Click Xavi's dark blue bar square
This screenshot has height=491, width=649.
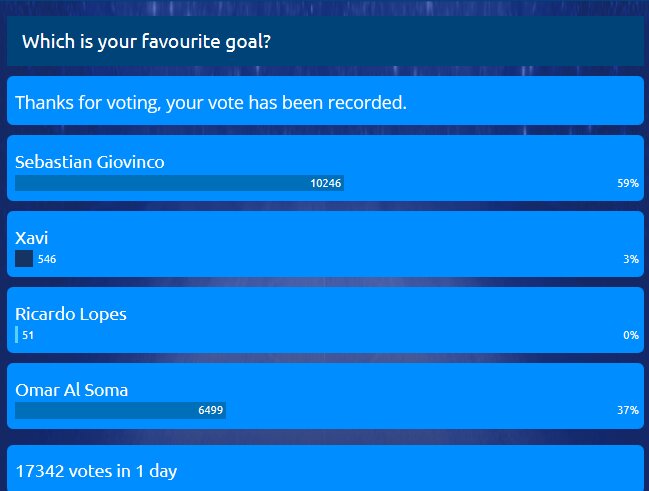[24, 259]
